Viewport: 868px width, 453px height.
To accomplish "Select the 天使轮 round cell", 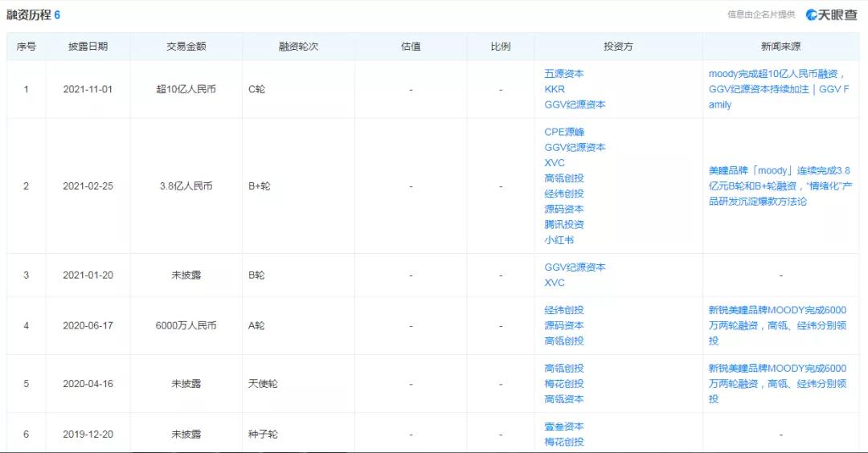I will (263, 384).
